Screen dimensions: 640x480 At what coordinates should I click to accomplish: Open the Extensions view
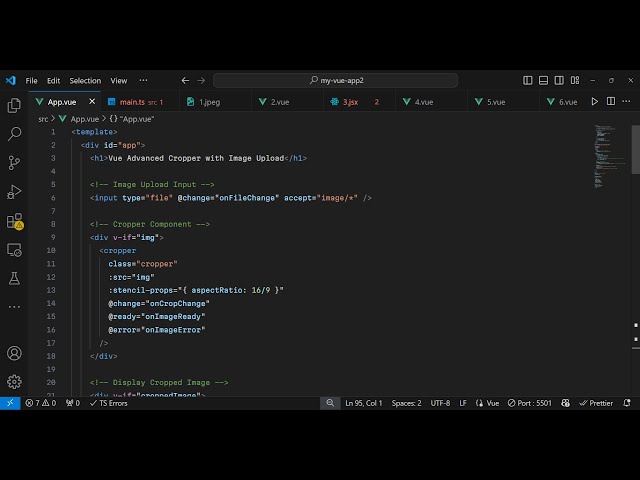pyautogui.click(x=14, y=221)
